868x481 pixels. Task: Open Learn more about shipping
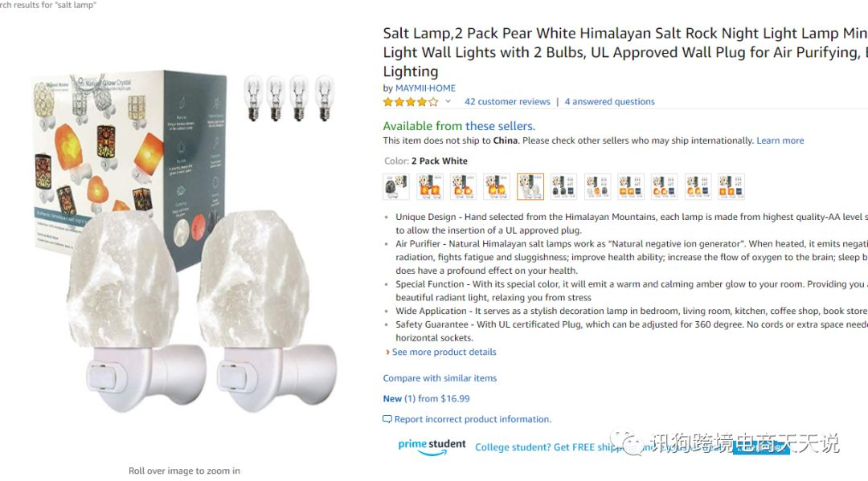tap(780, 141)
